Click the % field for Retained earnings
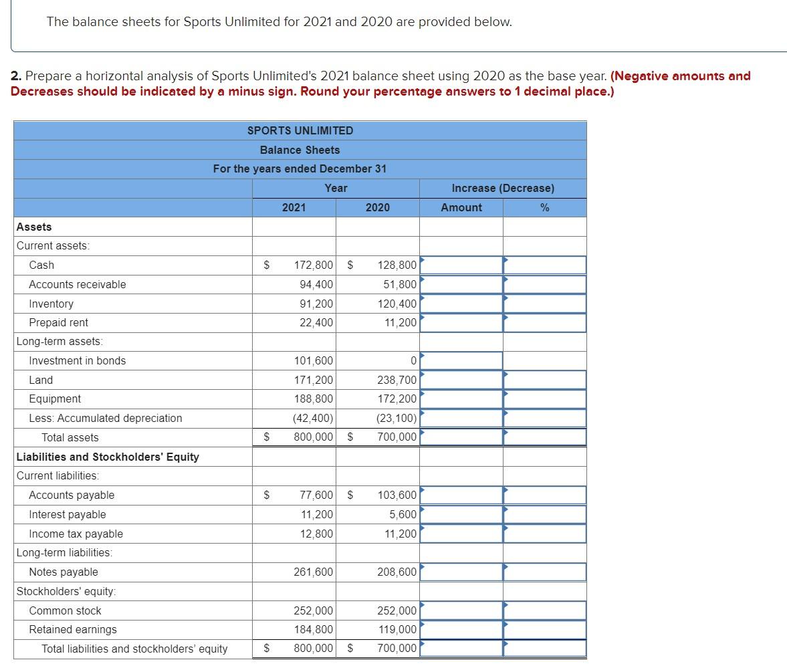Screen dimensions: 787x672 click(x=544, y=629)
